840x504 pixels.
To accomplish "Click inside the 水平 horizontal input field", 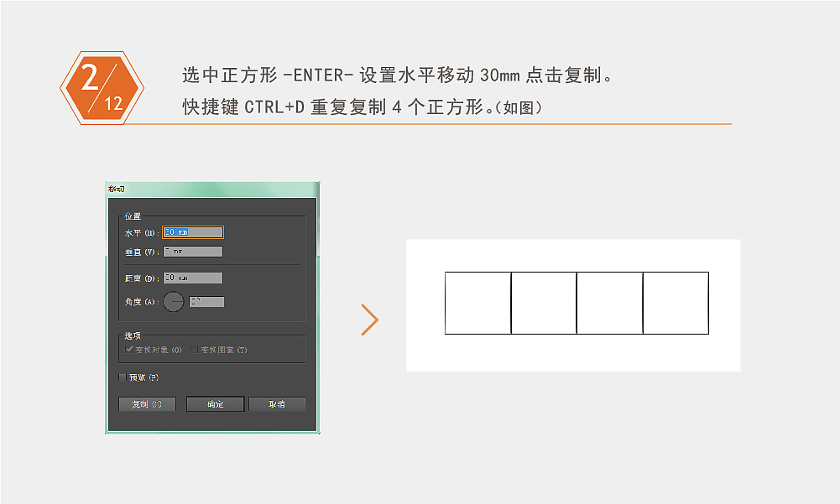I will 193,231.
